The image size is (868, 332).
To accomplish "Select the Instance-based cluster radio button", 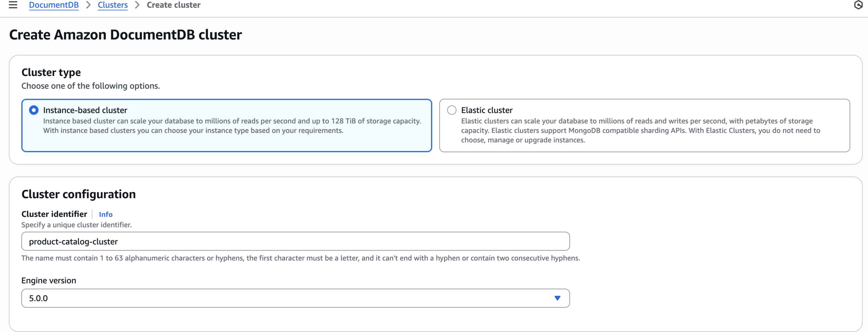I will point(34,110).
